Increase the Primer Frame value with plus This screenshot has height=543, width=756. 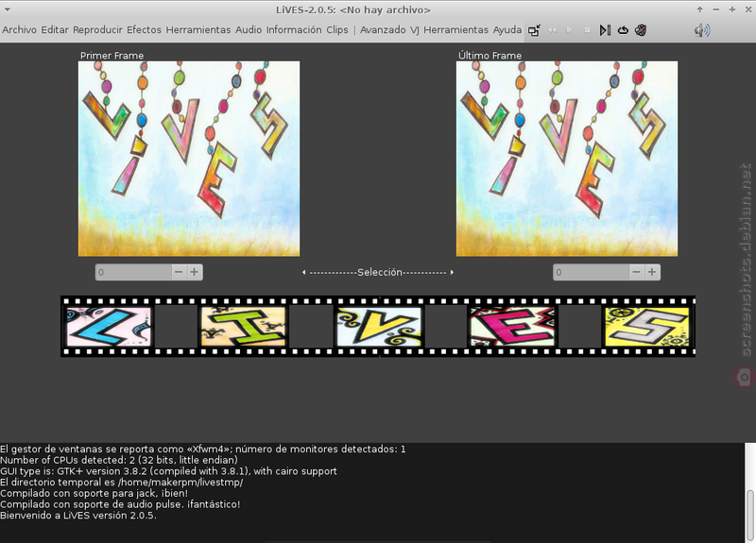pyautogui.click(x=195, y=272)
